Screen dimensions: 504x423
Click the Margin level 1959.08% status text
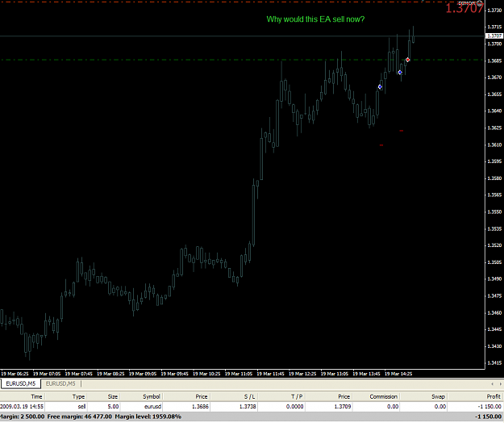pyautogui.click(x=148, y=417)
